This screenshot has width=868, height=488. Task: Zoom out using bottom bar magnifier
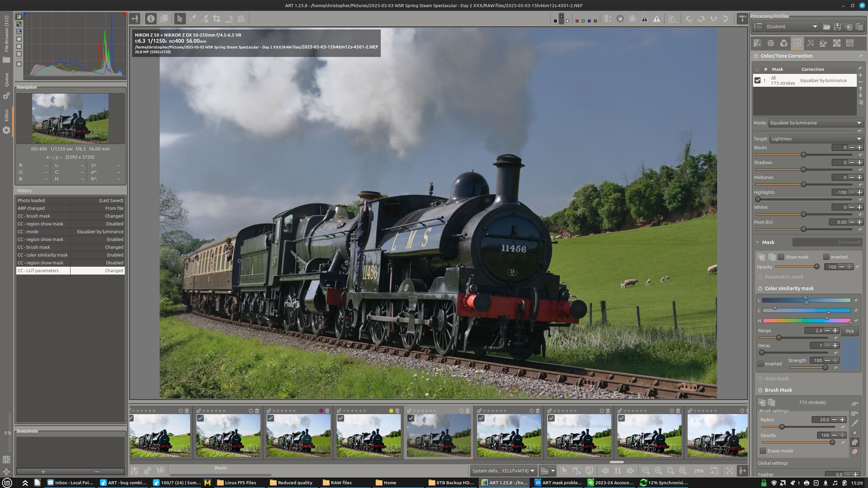click(x=646, y=471)
